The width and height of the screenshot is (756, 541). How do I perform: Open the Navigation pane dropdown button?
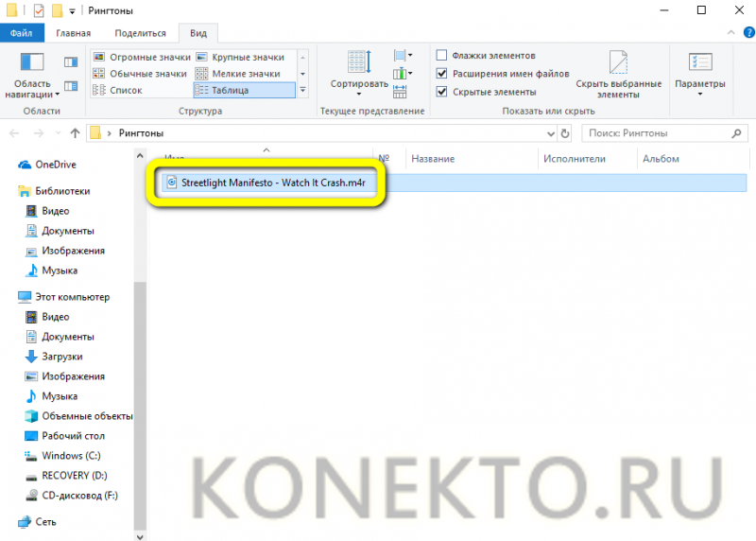tap(32, 75)
